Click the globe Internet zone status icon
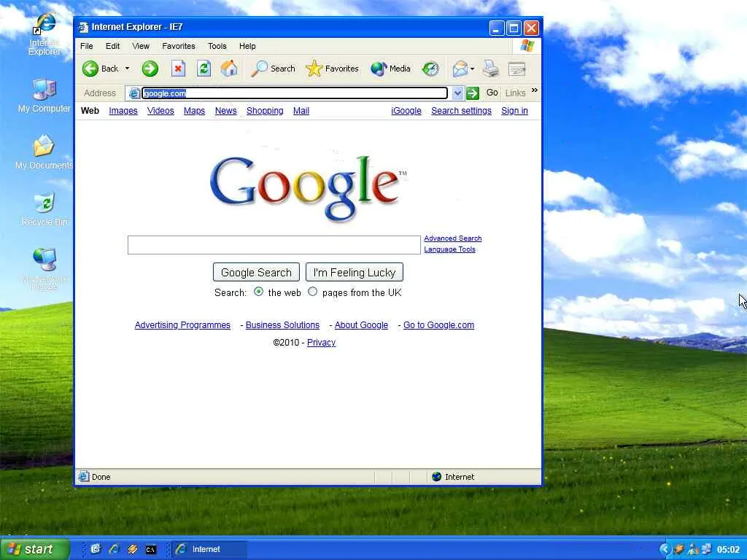This screenshot has height=560, width=747. [x=436, y=477]
